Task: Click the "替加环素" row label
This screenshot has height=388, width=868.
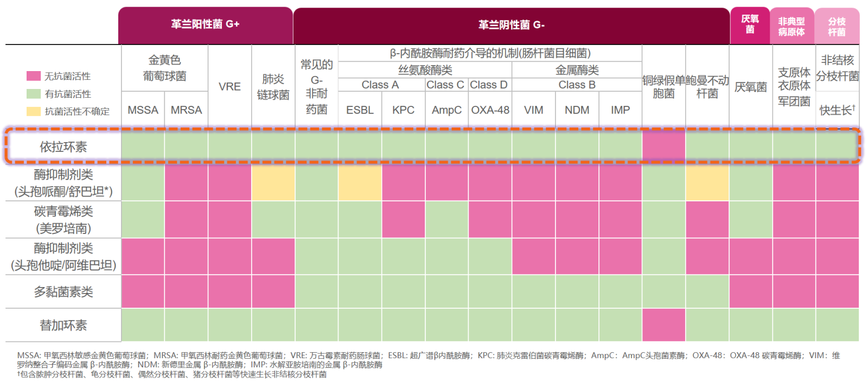Action: point(63,325)
